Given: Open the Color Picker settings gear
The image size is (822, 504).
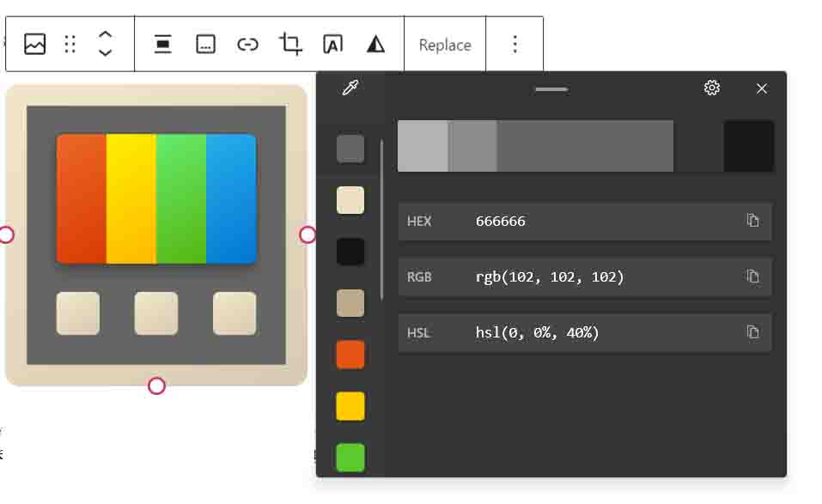Looking at the screenshot, I should tap(711, 88).
